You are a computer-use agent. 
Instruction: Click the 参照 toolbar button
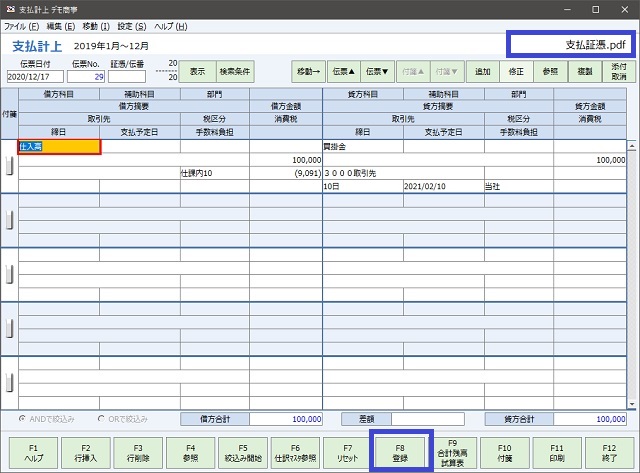point(550,71)
